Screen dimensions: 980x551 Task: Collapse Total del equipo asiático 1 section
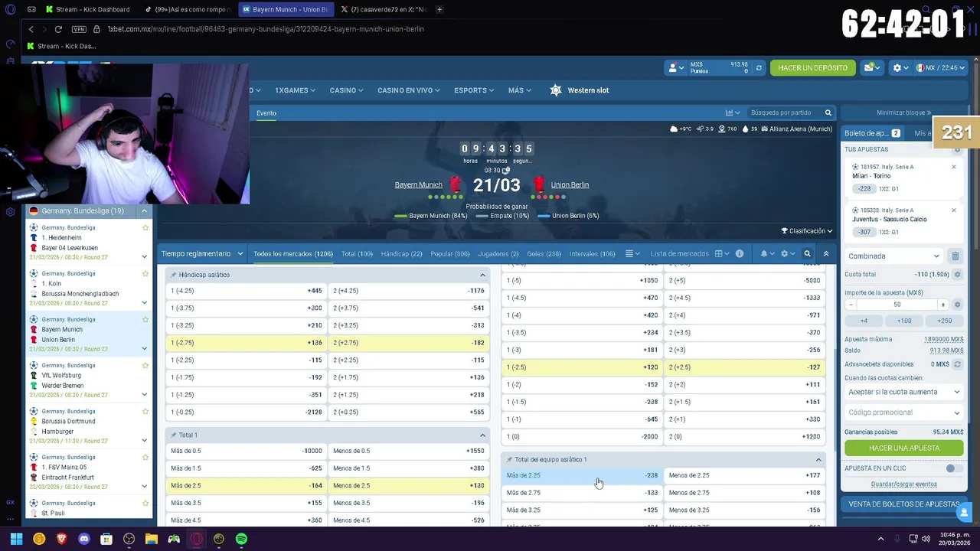pos(818,460)
